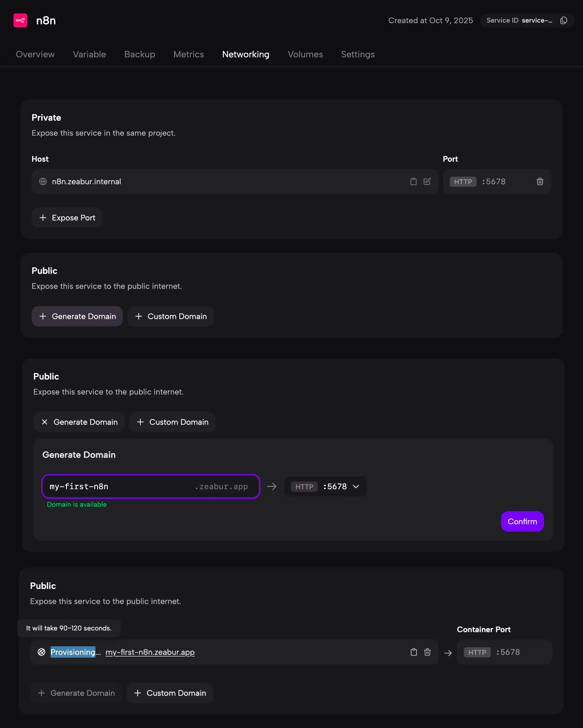Open the Variable tab
This screenshot has height=728, width=583.
[x=90, y=54]
